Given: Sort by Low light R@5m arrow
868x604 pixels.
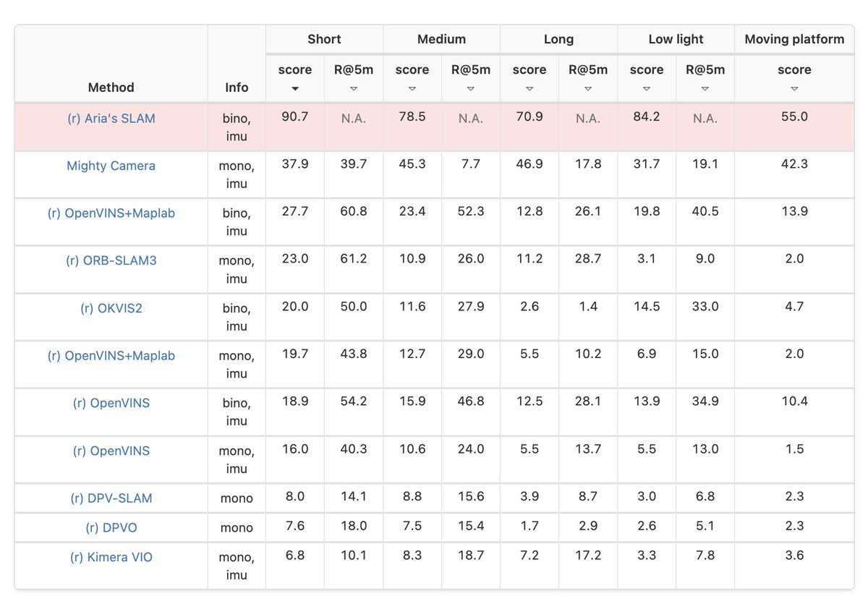Looking at the screenshot, I should [705, 89].
